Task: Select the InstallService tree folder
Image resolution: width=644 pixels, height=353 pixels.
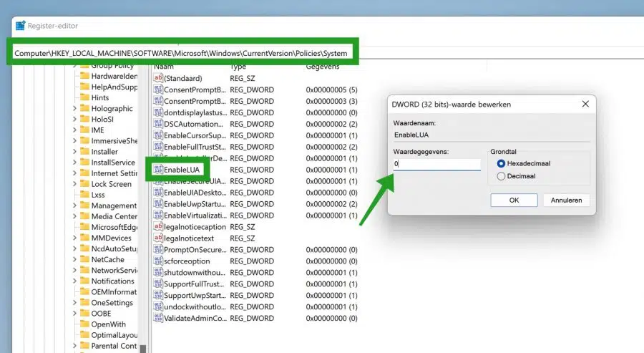Action: [x=113, y=163]
